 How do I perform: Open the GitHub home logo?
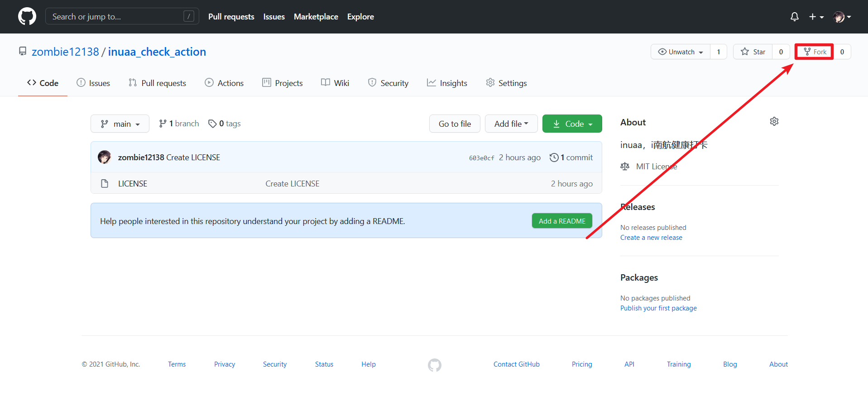[27, 16]
